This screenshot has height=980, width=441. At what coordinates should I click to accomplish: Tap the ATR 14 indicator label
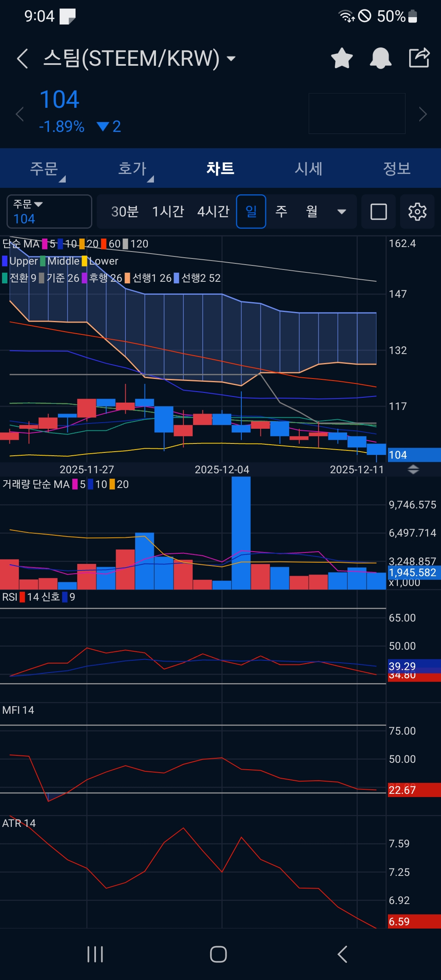(x=19, y=823)
